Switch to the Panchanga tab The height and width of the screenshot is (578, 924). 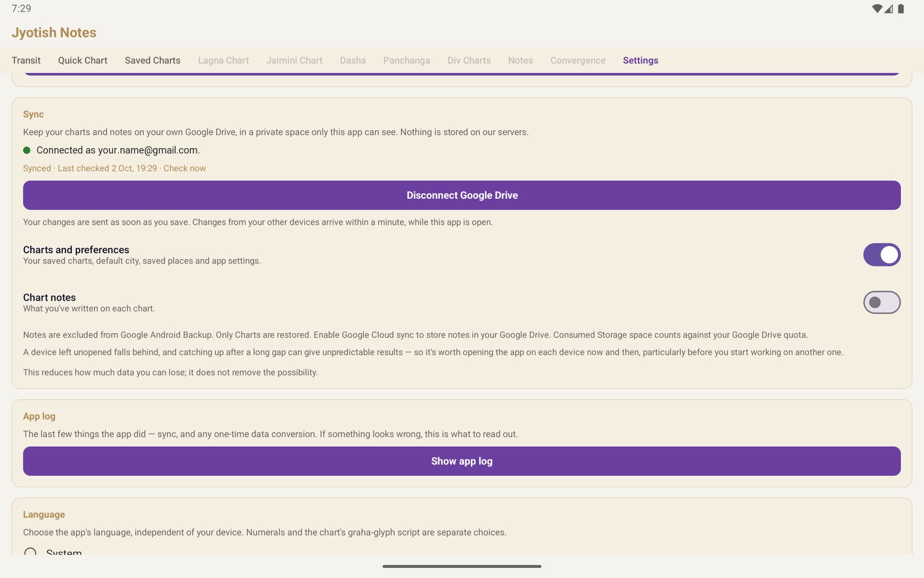click(x=407, y=60)
